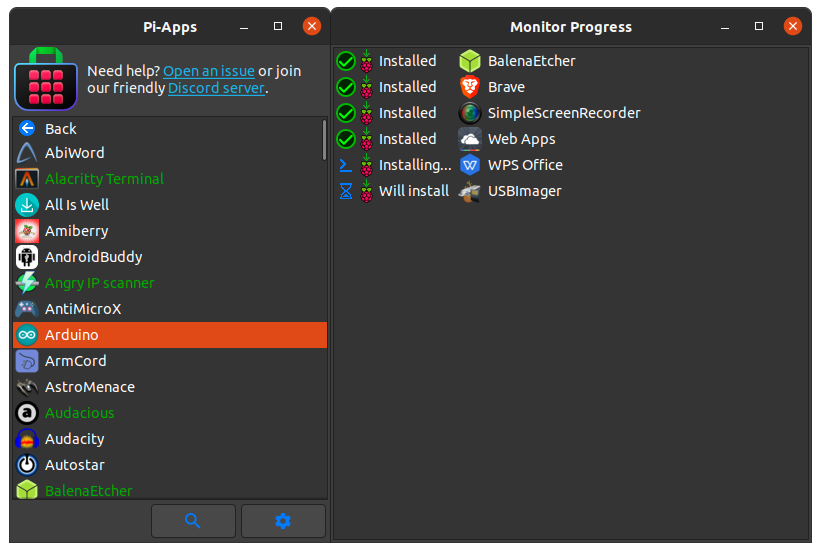Select the Arduino list entry
The height and width of the screenshot is (552, 821).
[x=170, y=335]
